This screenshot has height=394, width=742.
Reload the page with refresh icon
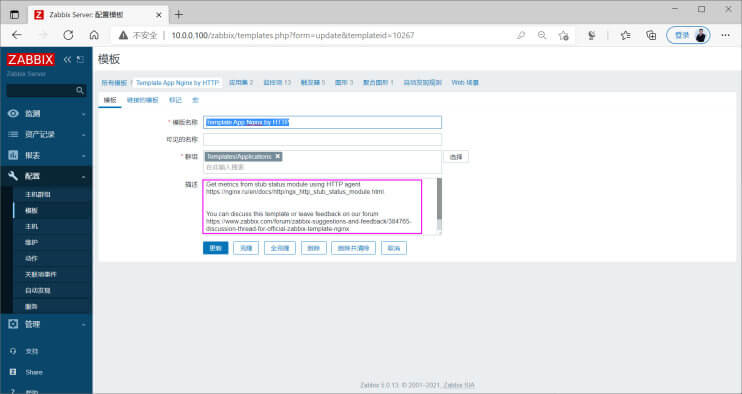pos(68,35)
